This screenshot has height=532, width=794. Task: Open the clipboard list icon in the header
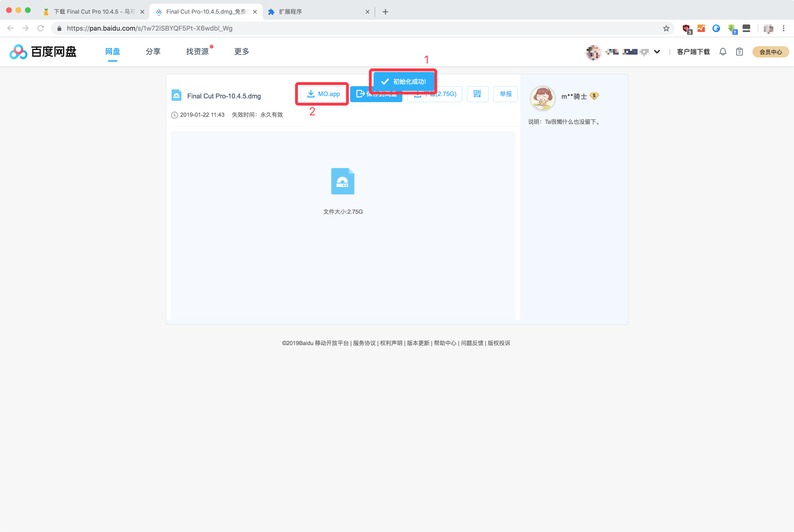tap(739, 52)
